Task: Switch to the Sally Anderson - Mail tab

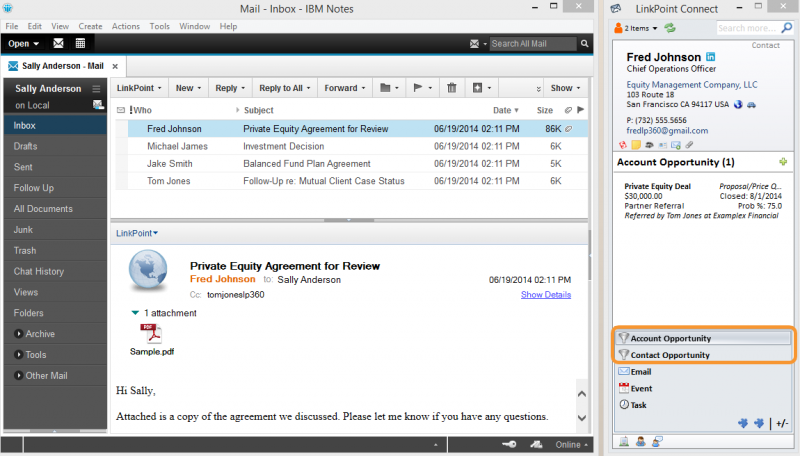Action: 62,66
